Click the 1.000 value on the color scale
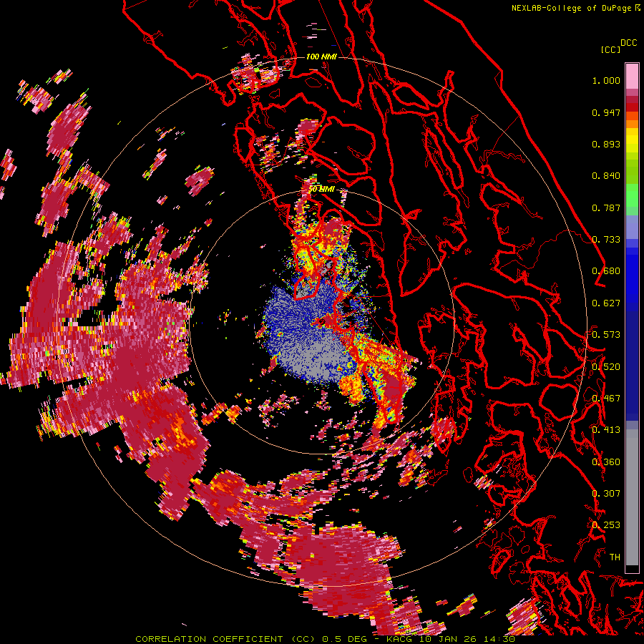 (x=606, y=80)
